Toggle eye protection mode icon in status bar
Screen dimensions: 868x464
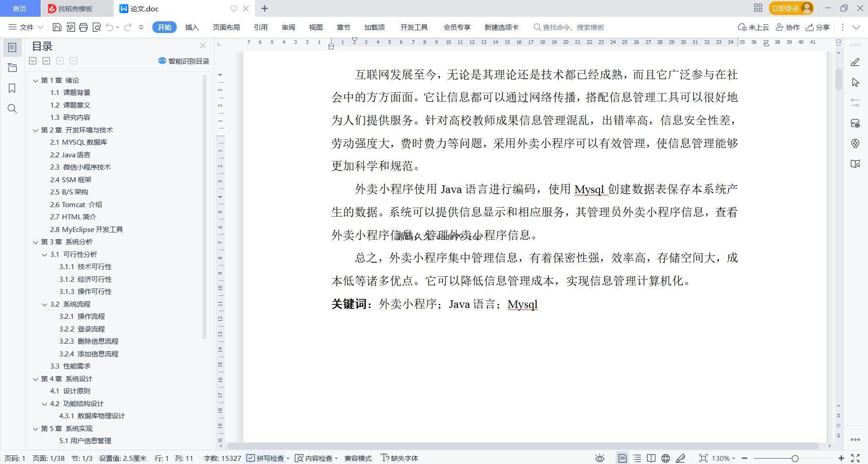pos(599,458)
